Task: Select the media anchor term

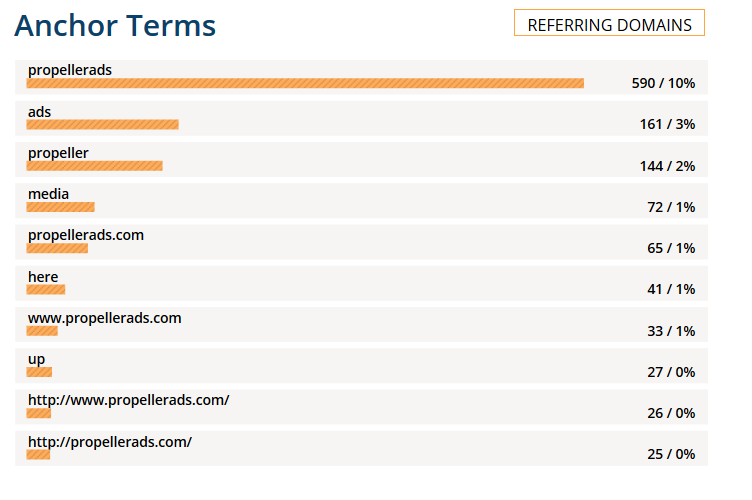Action: pyautogui.click(x=48, y=194)
